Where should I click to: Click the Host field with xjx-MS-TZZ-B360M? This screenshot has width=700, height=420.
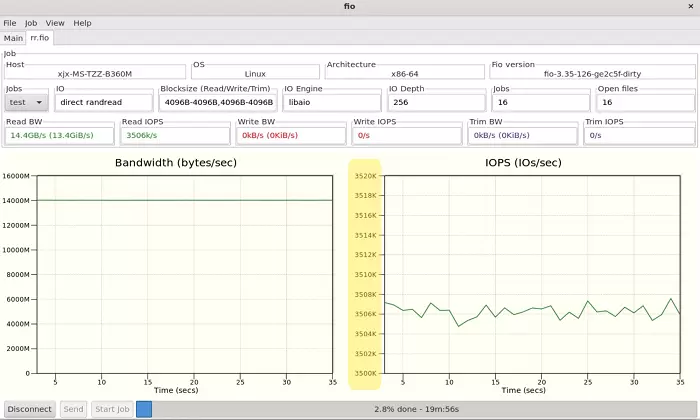click(x=95, y=73)
